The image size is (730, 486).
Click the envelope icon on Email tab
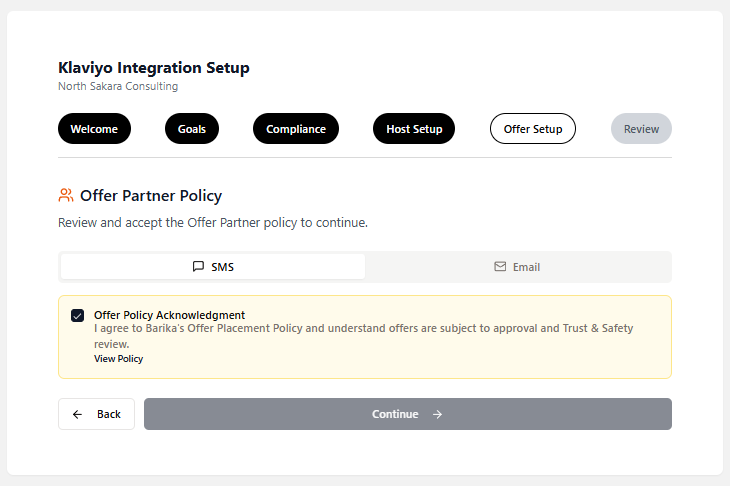point(500,267)
